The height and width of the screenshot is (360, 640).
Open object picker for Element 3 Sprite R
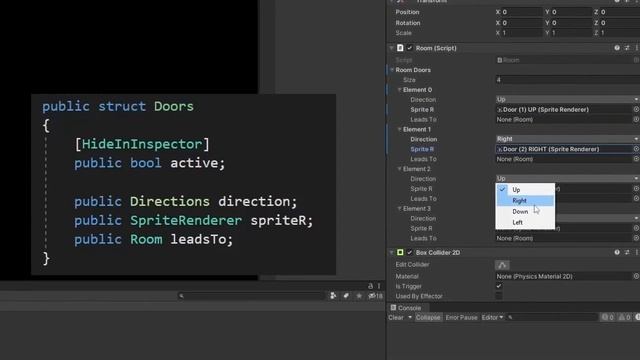click(x=636, y=228)
